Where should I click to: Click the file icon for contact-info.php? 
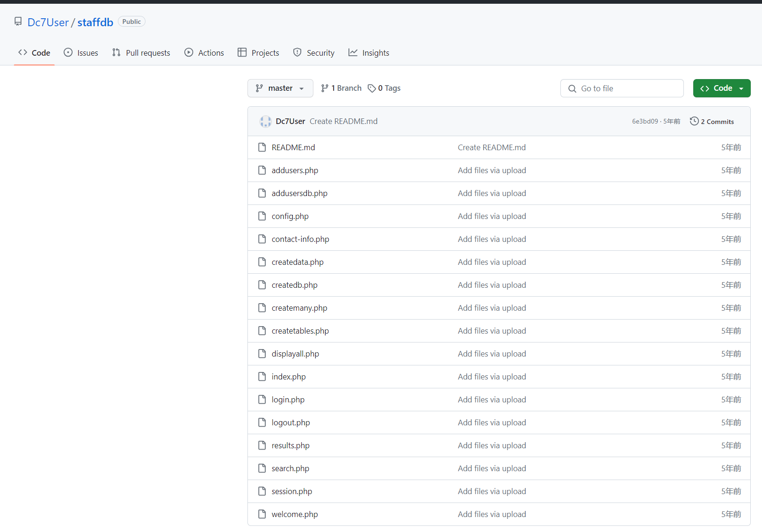click(x=262, y=239)
